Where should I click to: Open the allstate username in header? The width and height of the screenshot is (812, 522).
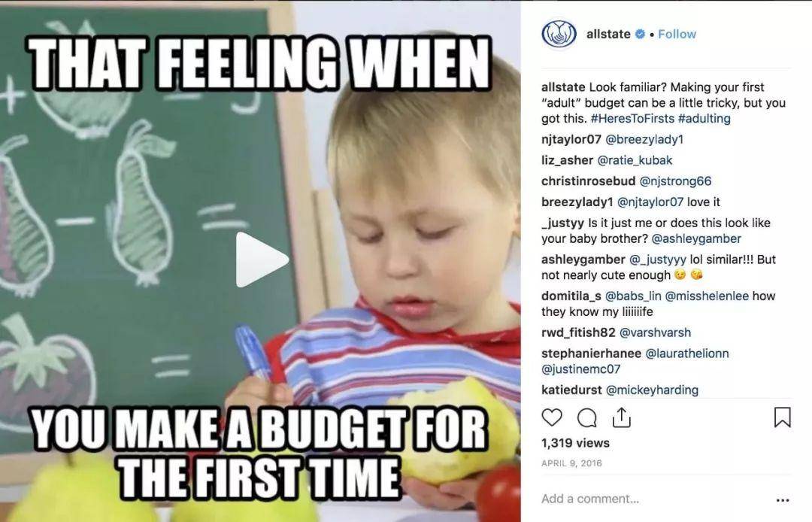[608, 34]
